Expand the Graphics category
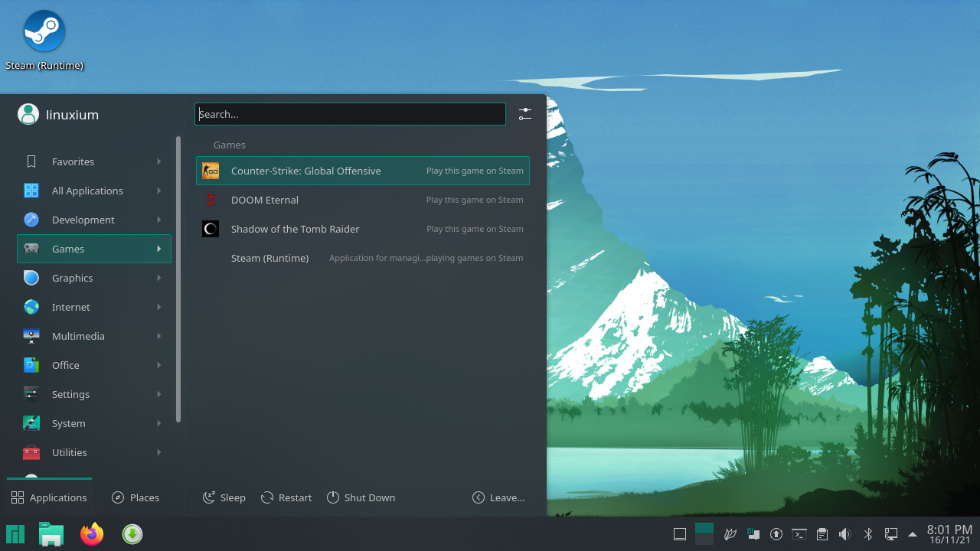The image size is (980, 551). [94, 278]
